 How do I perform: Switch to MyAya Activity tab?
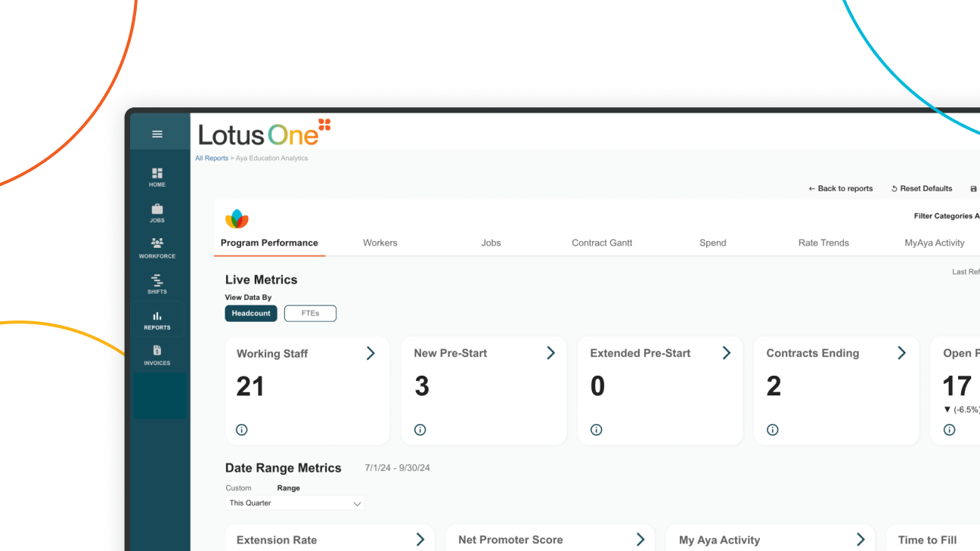(935, 243)
